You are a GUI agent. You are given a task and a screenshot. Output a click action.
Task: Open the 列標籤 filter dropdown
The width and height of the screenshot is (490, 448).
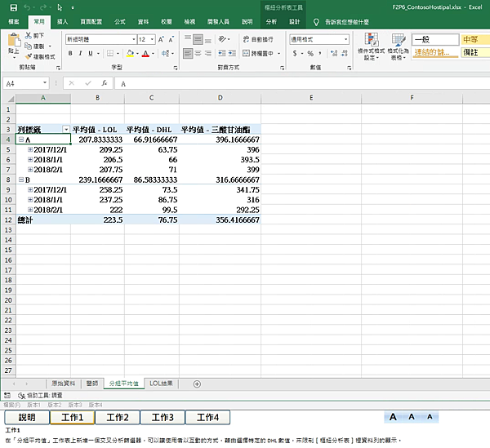(x=65, y=129)
